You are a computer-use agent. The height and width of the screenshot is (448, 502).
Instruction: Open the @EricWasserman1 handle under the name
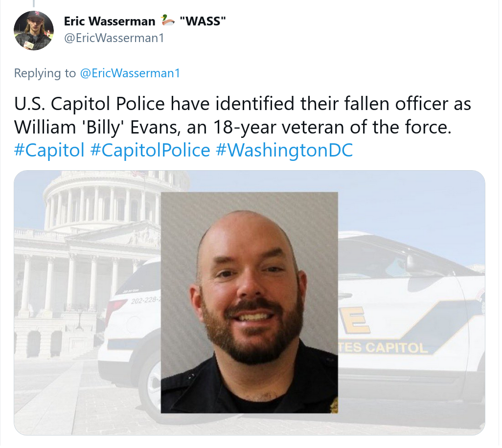(x=114, y=38)
